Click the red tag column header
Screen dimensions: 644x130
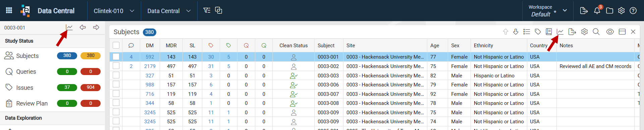[211, 45]
